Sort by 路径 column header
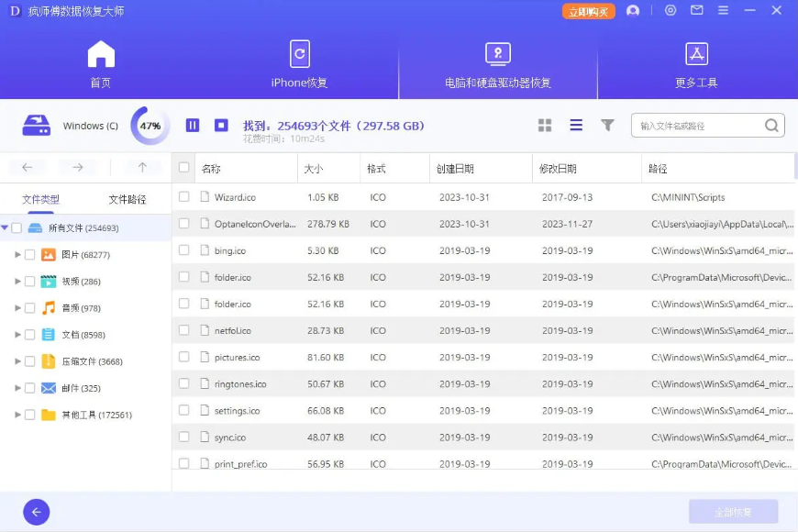 tap(658, 169)
